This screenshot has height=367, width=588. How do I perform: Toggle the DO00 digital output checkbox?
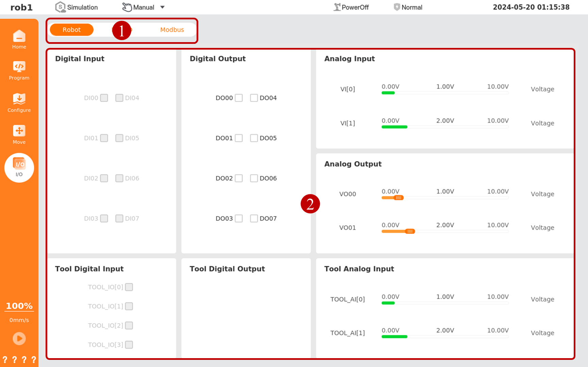point(239,98)
